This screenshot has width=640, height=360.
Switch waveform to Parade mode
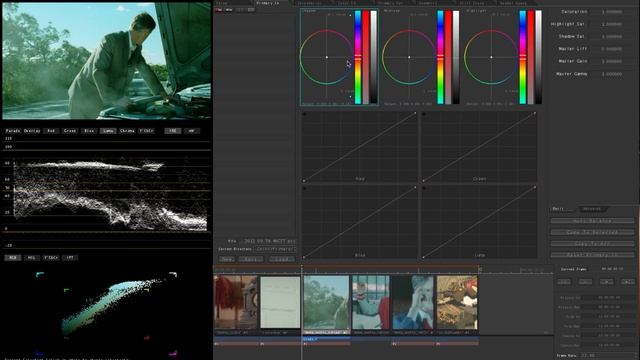point(13,131)
